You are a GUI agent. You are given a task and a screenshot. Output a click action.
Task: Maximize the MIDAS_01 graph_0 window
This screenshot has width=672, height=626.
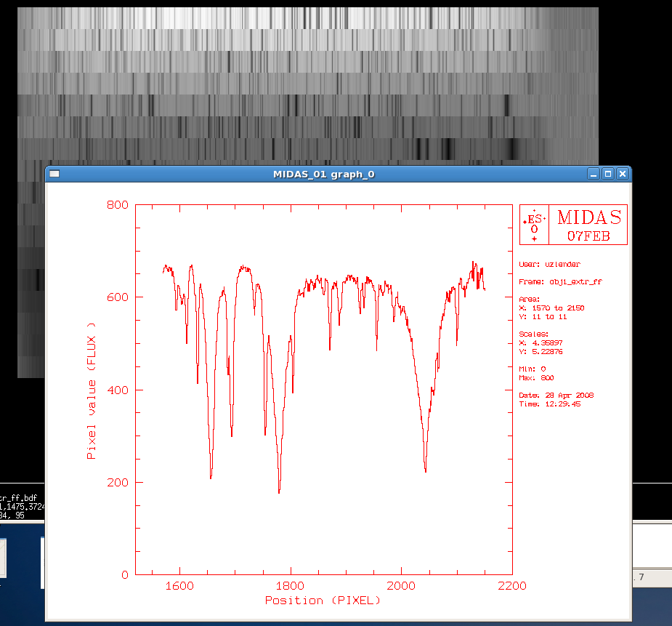point(608,174)
